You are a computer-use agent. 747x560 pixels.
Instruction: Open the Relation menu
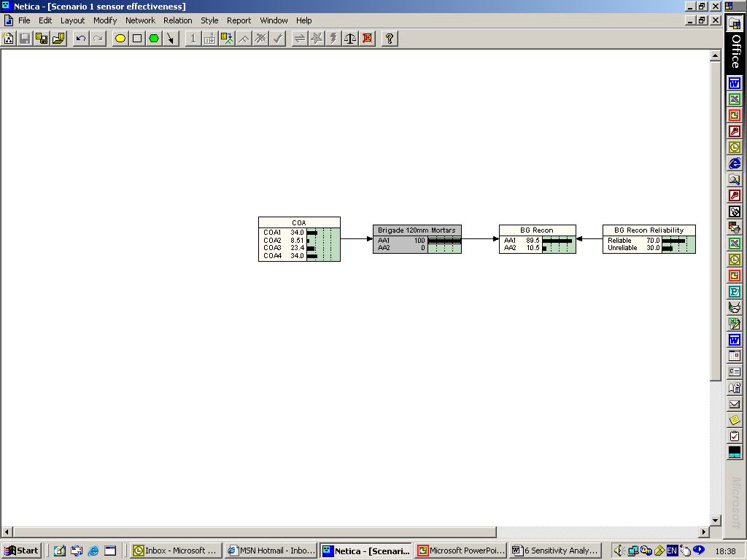coord(178,20)
